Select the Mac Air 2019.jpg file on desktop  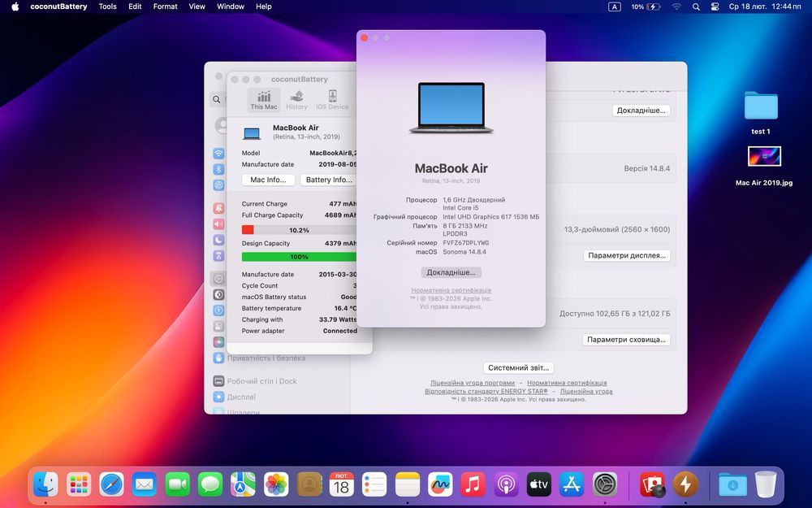(x=764, y=166)
